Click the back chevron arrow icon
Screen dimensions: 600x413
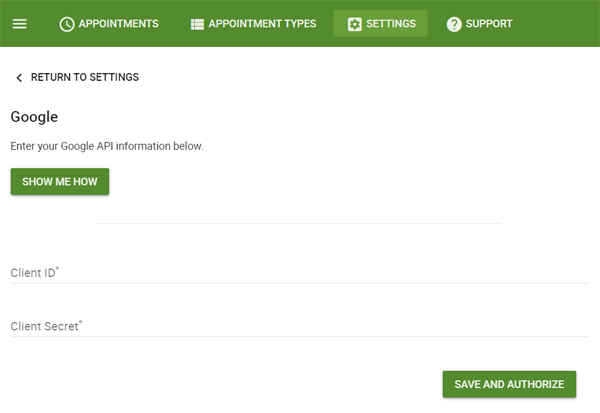pos(19,78)
